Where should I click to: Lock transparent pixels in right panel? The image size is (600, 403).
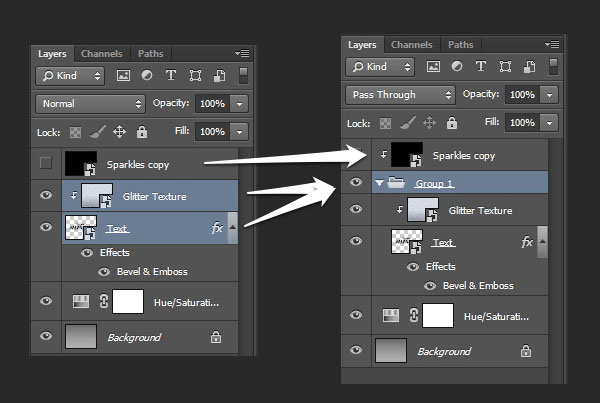click(385, 123)
